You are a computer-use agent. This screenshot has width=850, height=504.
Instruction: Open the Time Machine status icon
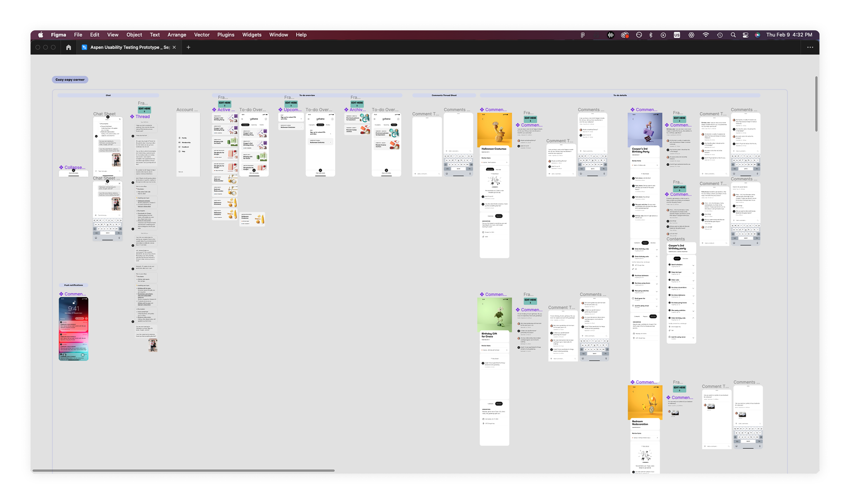[719, 35]
